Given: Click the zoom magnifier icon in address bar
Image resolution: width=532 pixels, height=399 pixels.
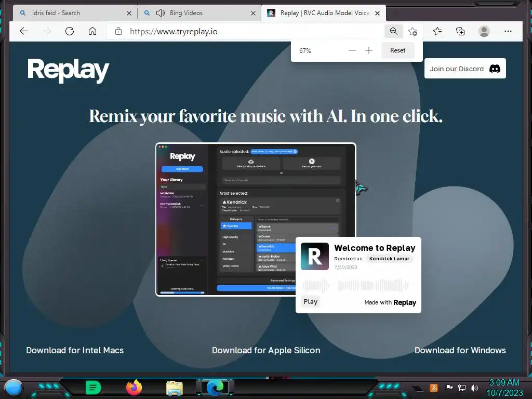Looking at the screenshot, I should click(x=394, y=31).
